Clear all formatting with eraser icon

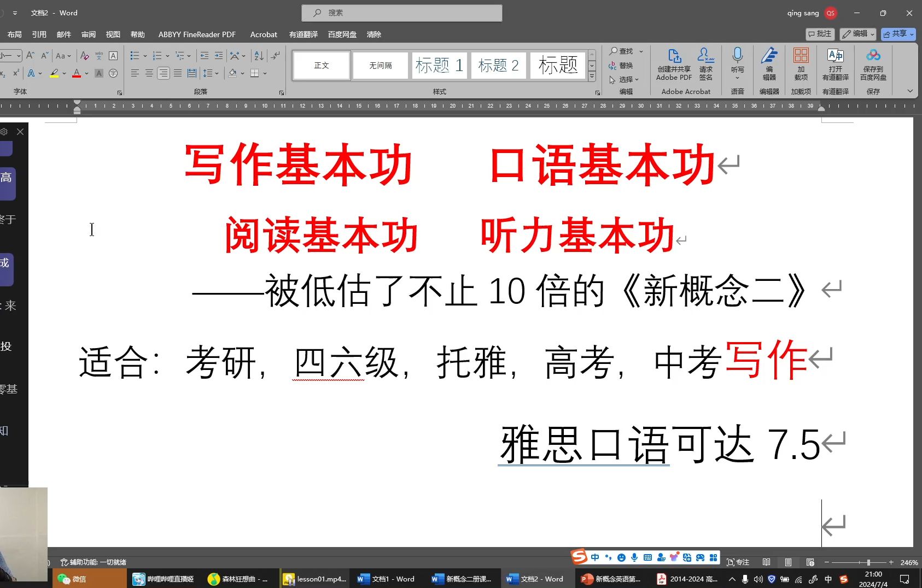(x=85, y=55)
